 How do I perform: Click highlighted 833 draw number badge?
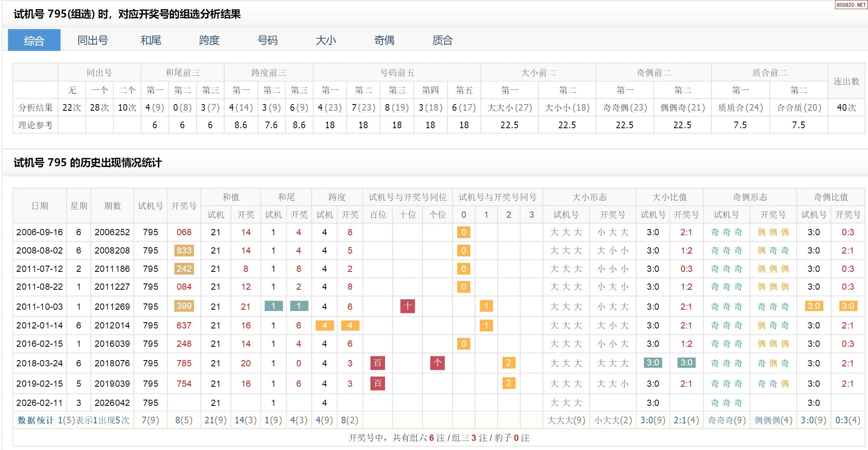click(184, 251)
